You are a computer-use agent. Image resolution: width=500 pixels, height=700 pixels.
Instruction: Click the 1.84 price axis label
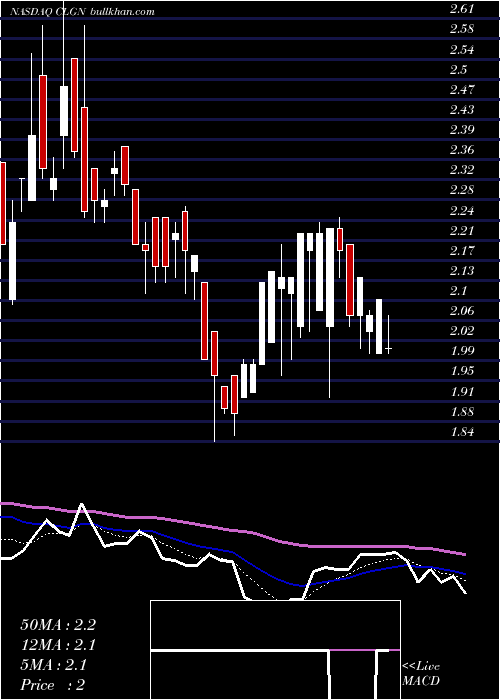pos(461,432)
